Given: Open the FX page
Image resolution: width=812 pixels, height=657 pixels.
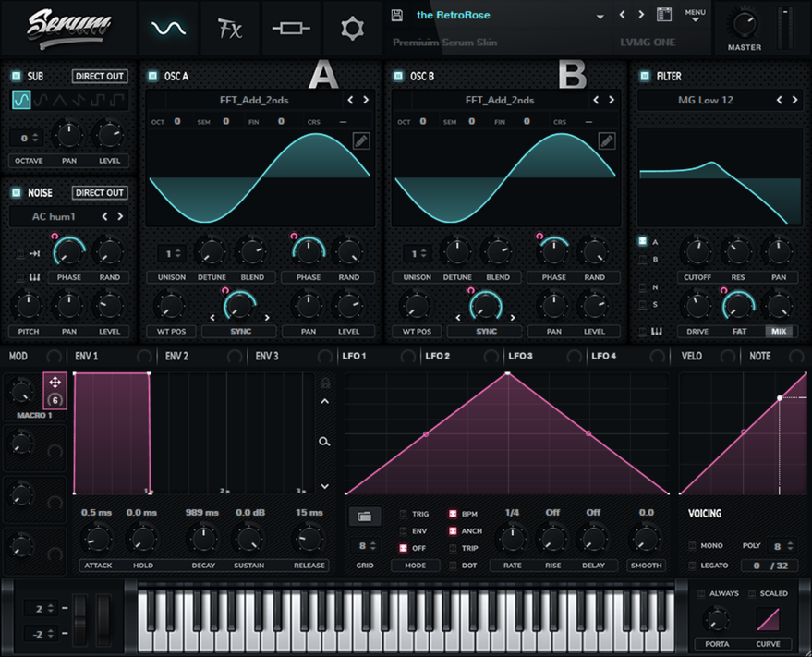Looking at the screenshot, I should coord(229,28).
